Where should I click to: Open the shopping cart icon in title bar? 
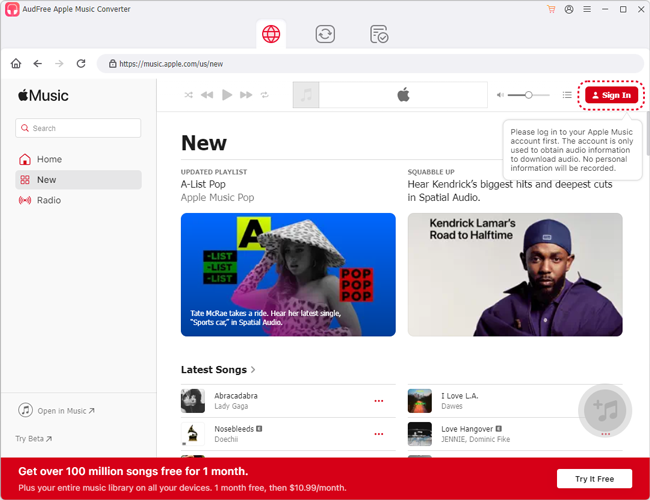[551, 9]
